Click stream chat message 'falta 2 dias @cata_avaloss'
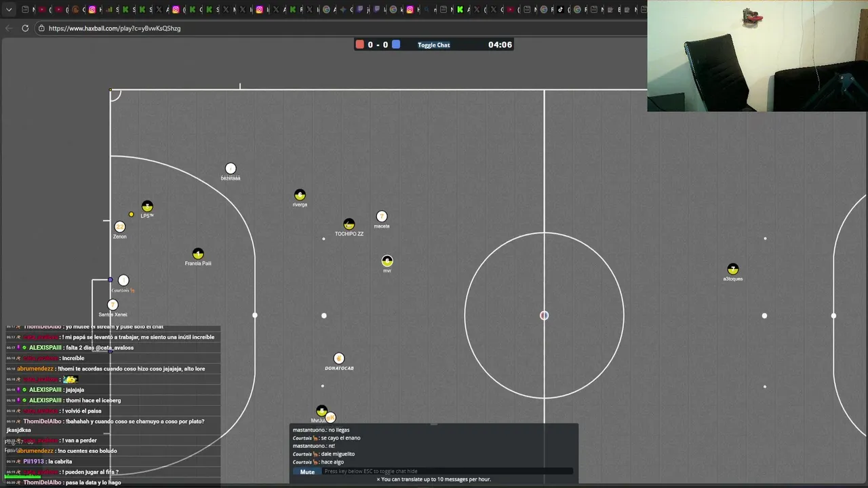 click(100, 348)
